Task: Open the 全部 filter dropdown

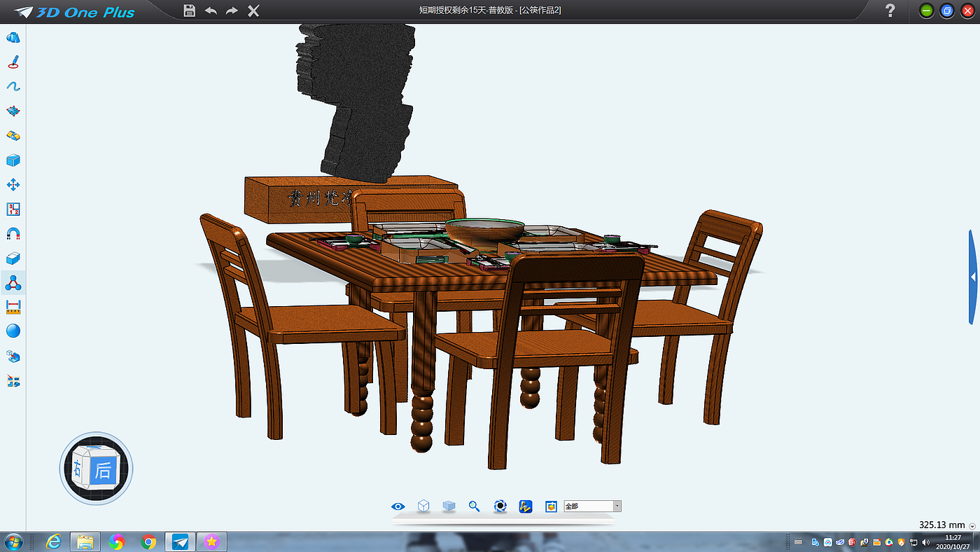Action: click(x=592, y=506)
